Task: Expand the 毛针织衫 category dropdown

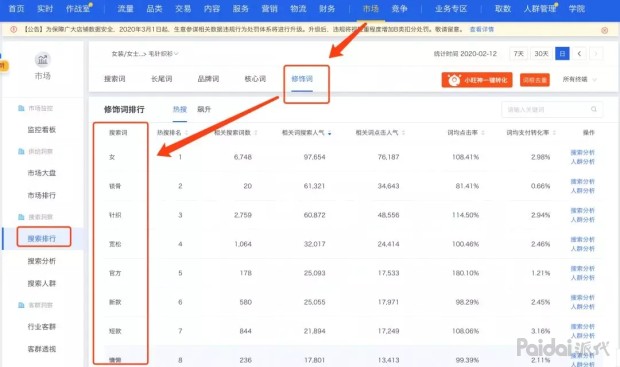Action: click(163, 54)
